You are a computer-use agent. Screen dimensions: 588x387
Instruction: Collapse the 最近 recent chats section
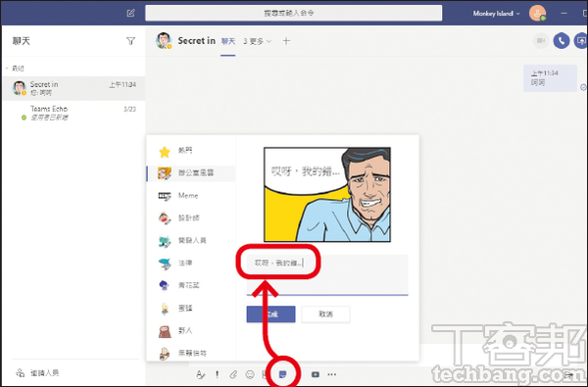(16, 69)
